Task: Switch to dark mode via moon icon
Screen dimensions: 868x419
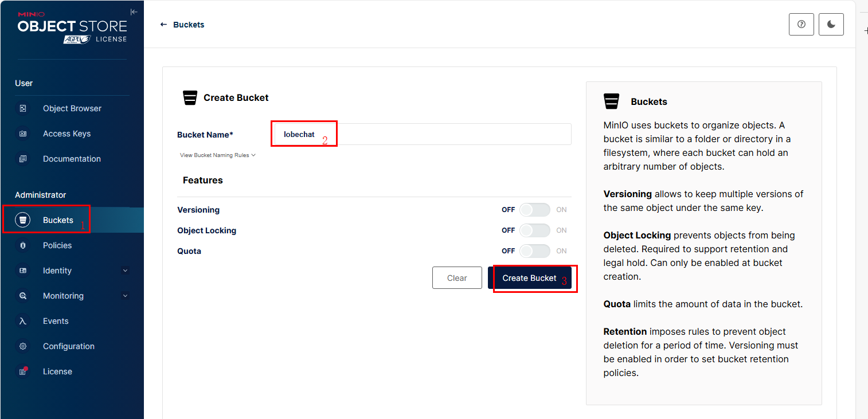Action: 831,25
